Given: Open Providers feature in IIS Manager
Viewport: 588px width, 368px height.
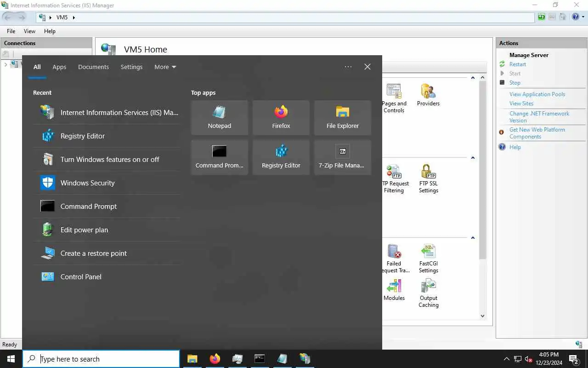Looking at the screenshot, I should (x=428, y=95).
